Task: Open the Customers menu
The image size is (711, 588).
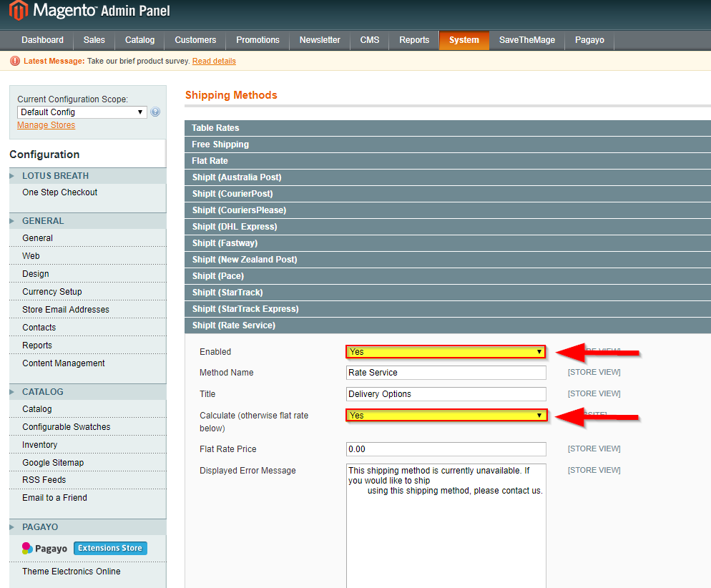Action: (195, 40)
